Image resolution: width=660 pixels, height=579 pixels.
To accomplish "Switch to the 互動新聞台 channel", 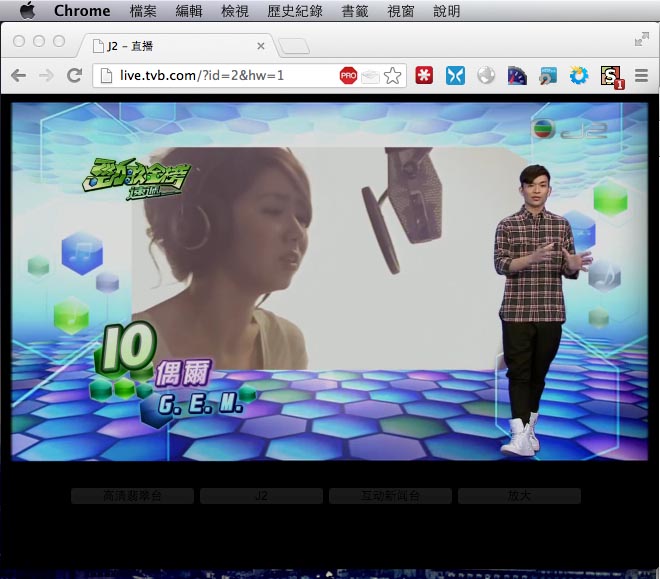I will [390, 496].
